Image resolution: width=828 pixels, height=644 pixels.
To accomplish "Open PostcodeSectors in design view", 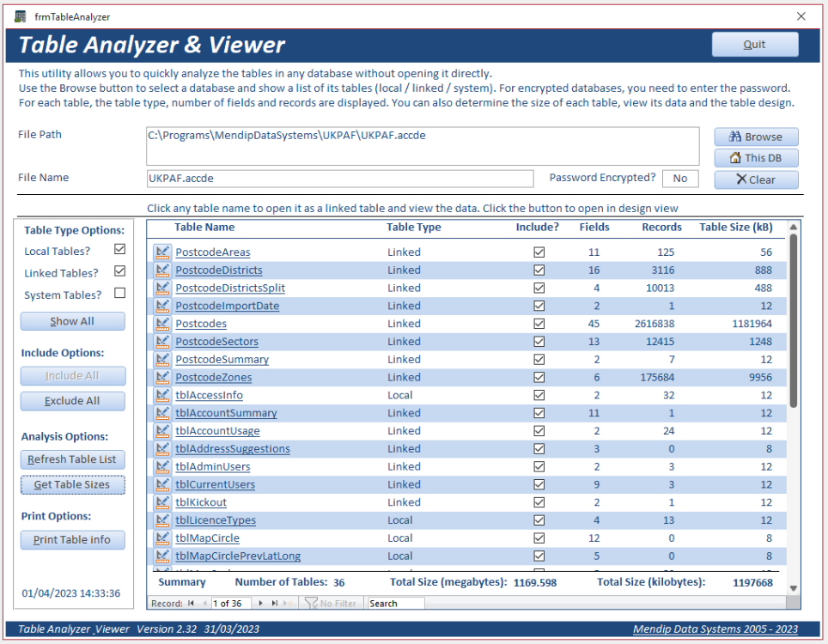I will (x=162, y=342).
